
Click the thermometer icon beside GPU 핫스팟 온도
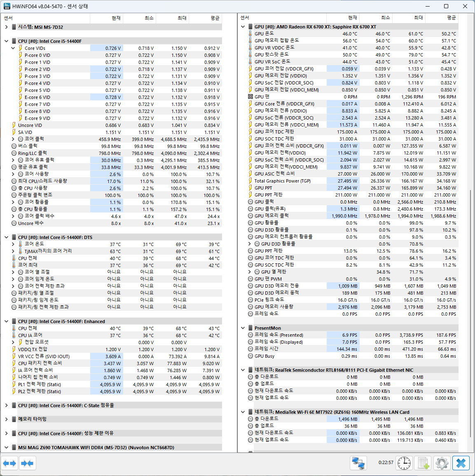tap(250, 54)
